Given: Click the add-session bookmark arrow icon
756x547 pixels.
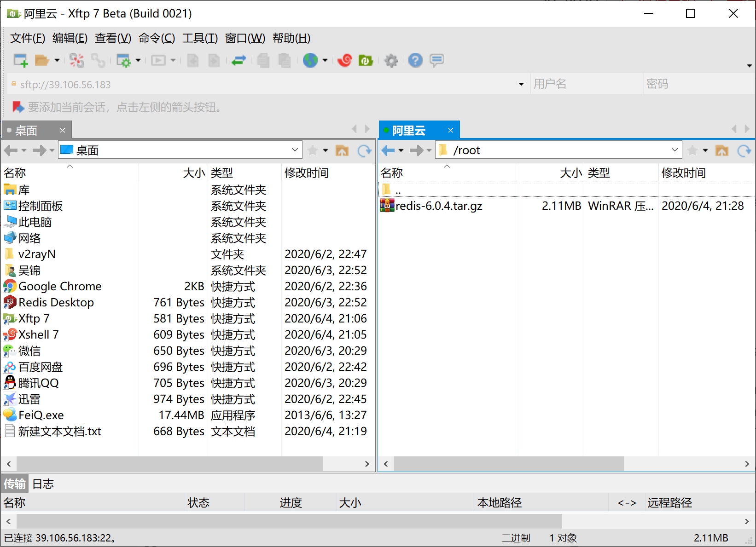Looking at the screenshot, I should coord(18,107).
